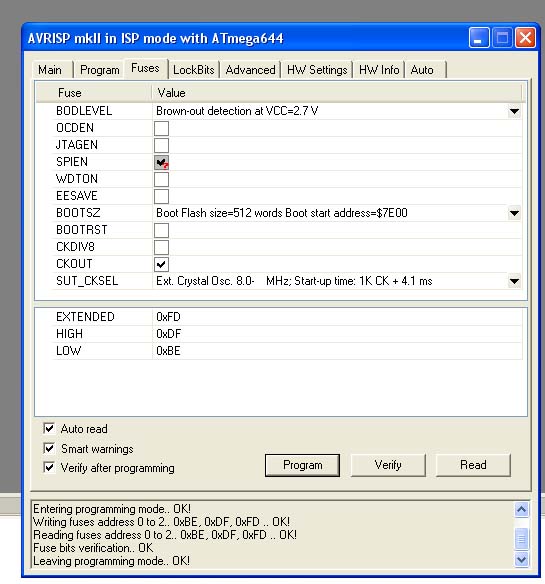Enable the CKDIV8 fuse checkbox

tap(161, 247)
